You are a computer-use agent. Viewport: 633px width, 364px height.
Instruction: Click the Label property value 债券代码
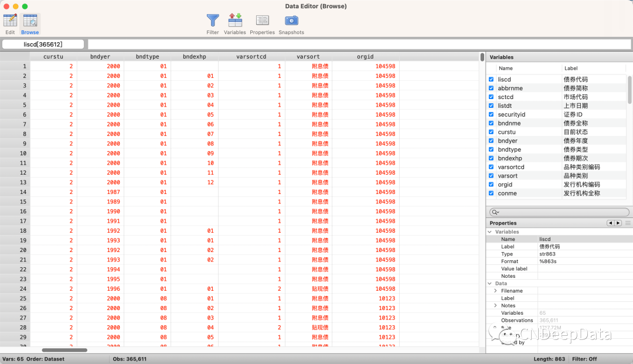coord(549,247)
